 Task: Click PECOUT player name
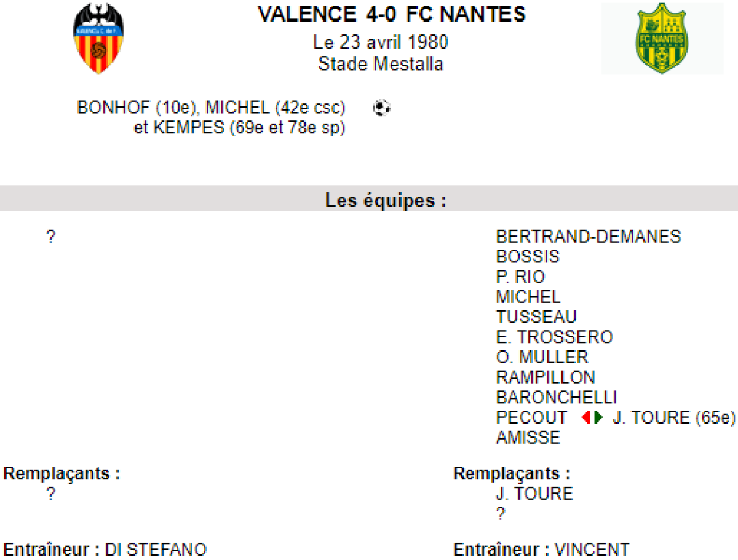pos(531,417)
